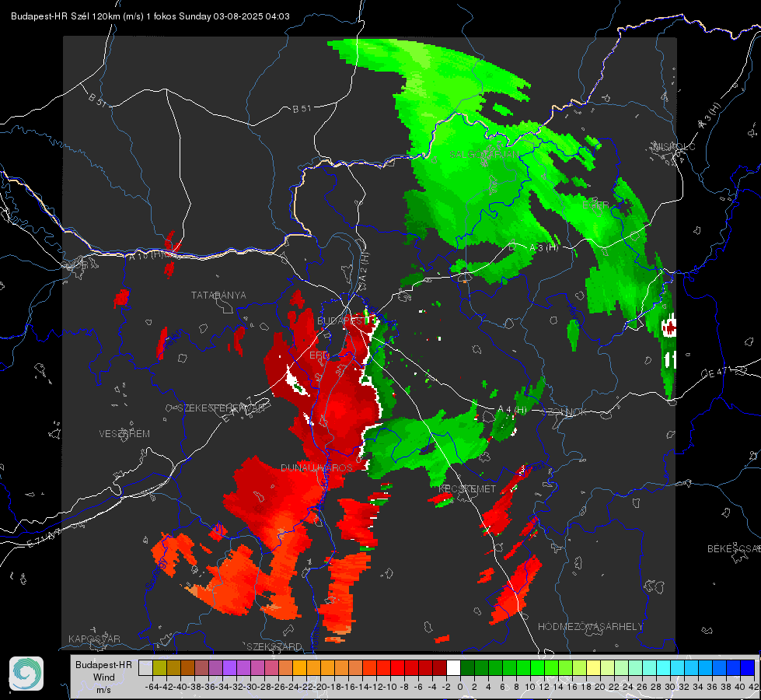Click the BUDAPEST city label
761x700 pixels.
click(x=342, y=320)
